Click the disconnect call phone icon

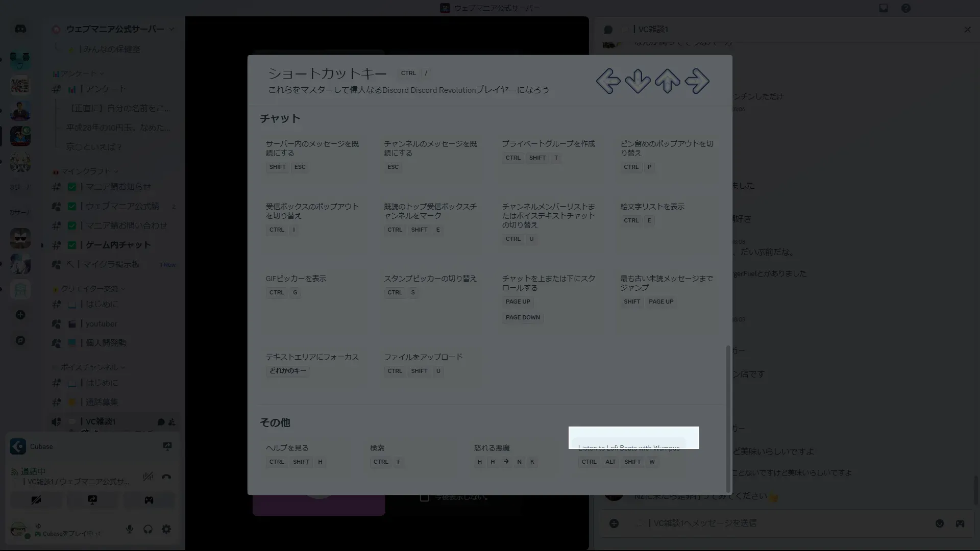[166, 477]
